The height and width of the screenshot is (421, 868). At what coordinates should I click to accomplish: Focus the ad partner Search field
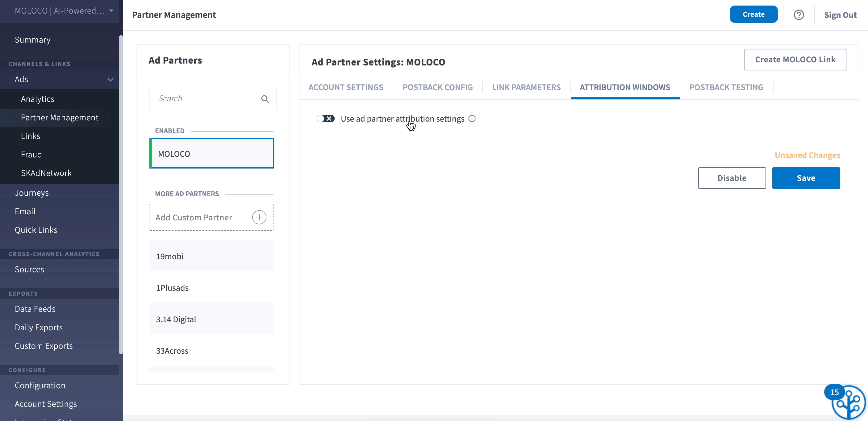point(213,98)
